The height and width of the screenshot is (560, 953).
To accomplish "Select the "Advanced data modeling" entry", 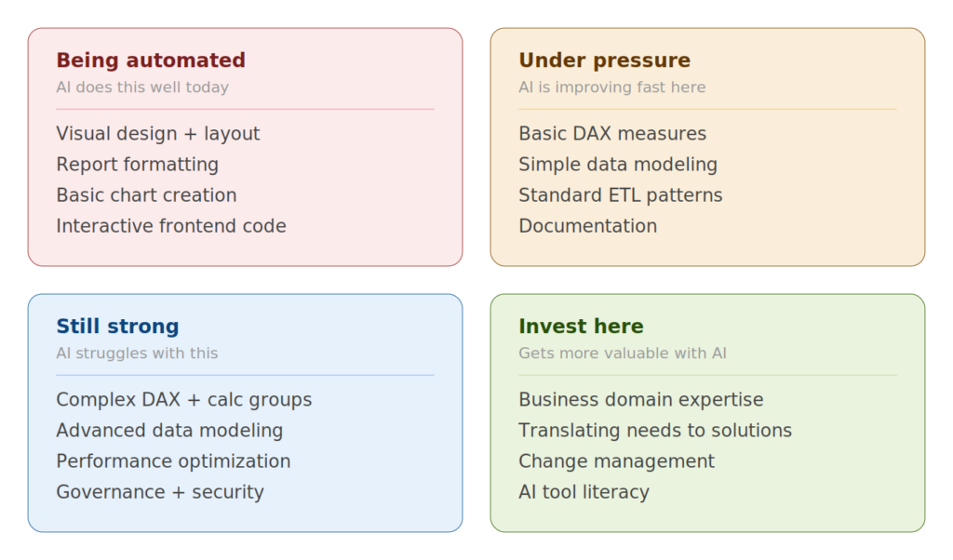I will click(x=169, y=431).
